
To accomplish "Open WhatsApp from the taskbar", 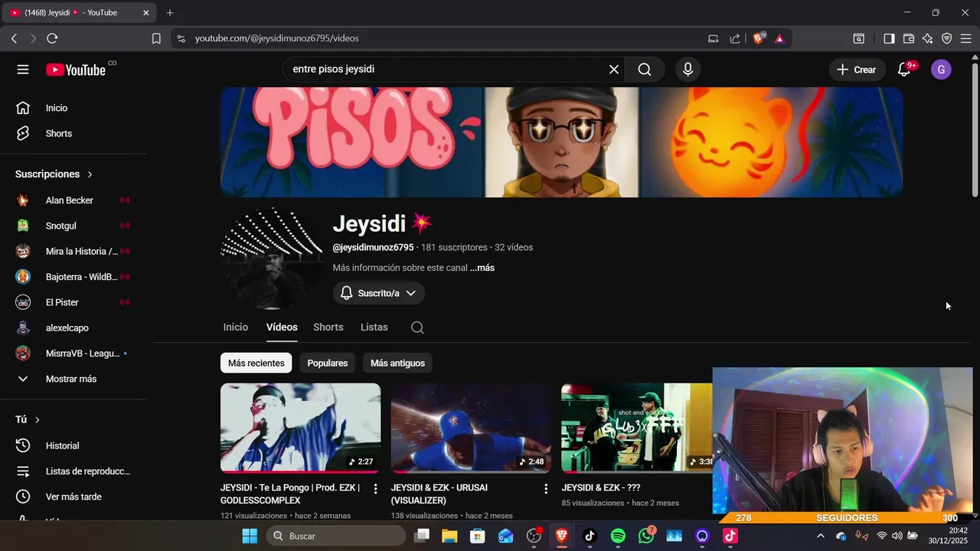I will coord(647,536).
